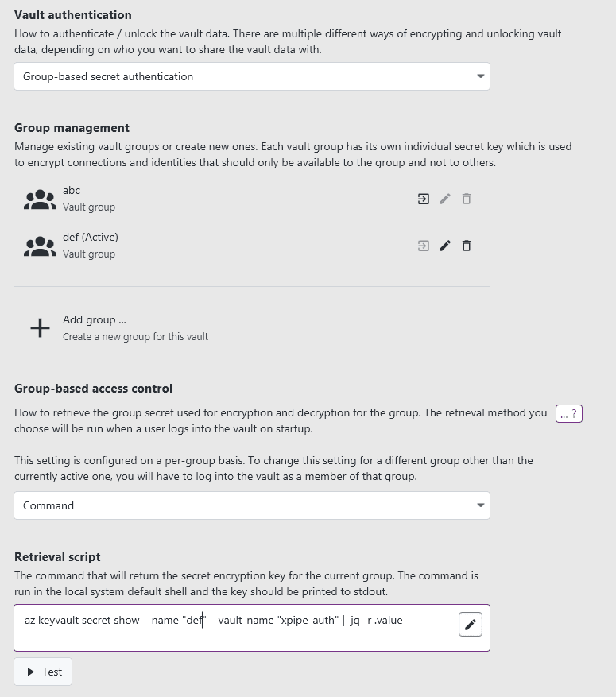Viewport: 616px width, 697px height.
Task: Select the def (Active) group entry
Action: point(90,245)
